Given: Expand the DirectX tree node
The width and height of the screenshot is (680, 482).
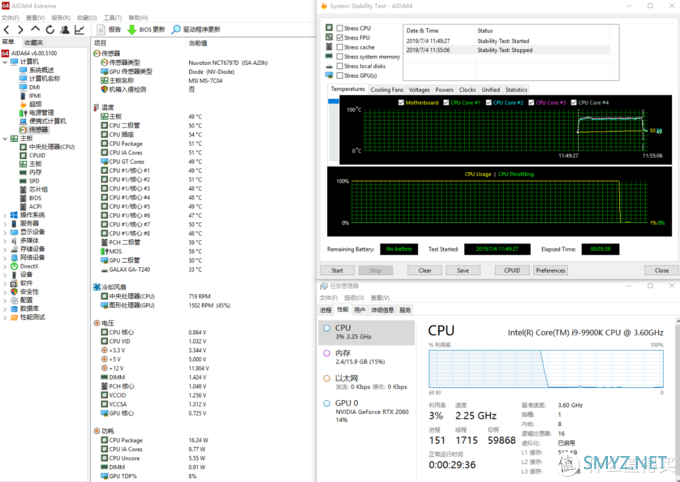Looking at the screenshot, I should click(x=5, y=266).
